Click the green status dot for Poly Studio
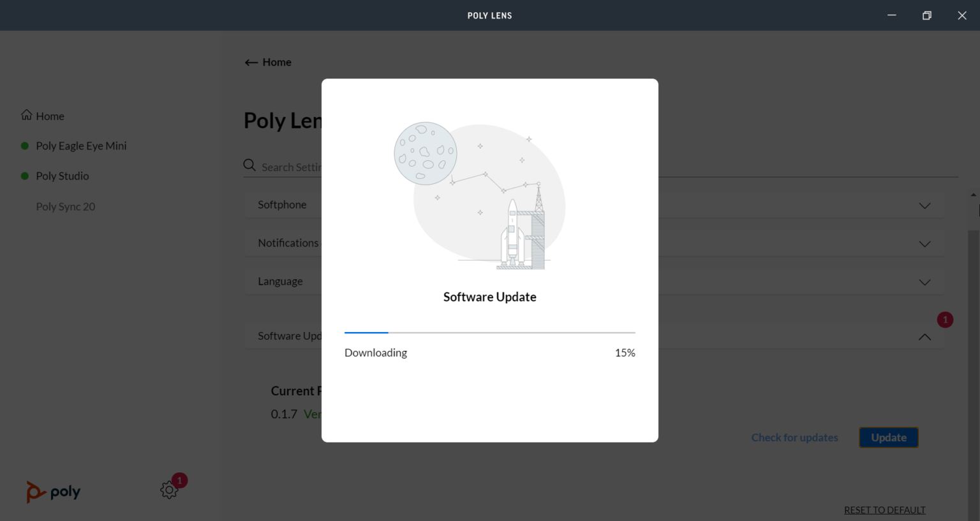Image resolution: width=980 pixels, height=521 pixels. click(x=25, y=176)
